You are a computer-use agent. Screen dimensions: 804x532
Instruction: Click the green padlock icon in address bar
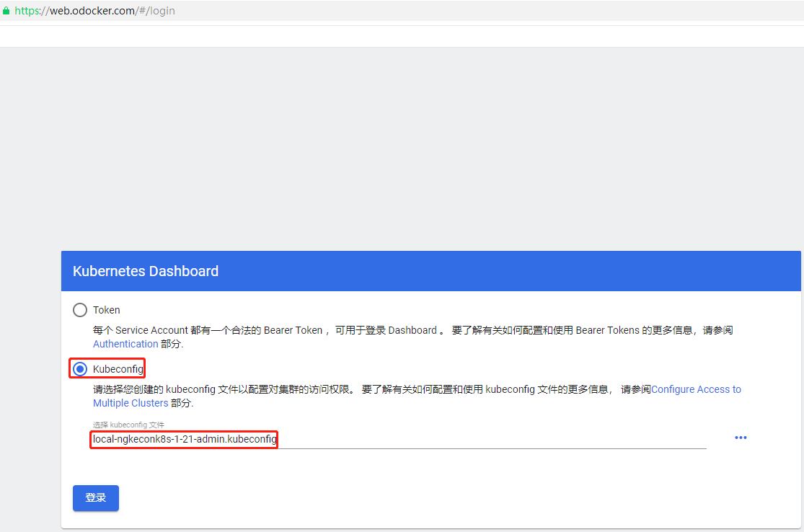tap(6, 11)
